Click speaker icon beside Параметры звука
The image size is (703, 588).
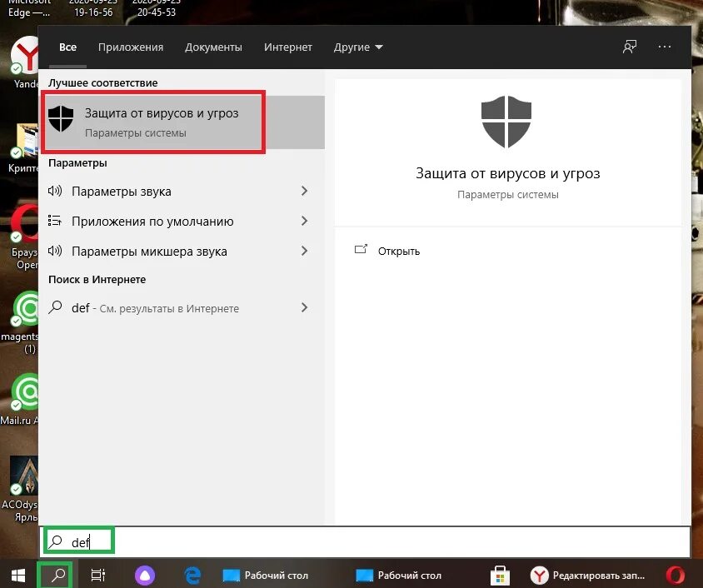(x=55, y=191)
